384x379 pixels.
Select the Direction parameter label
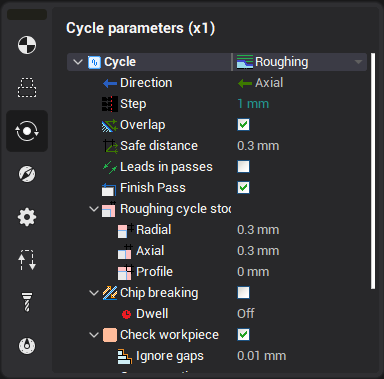click(146, 83)
